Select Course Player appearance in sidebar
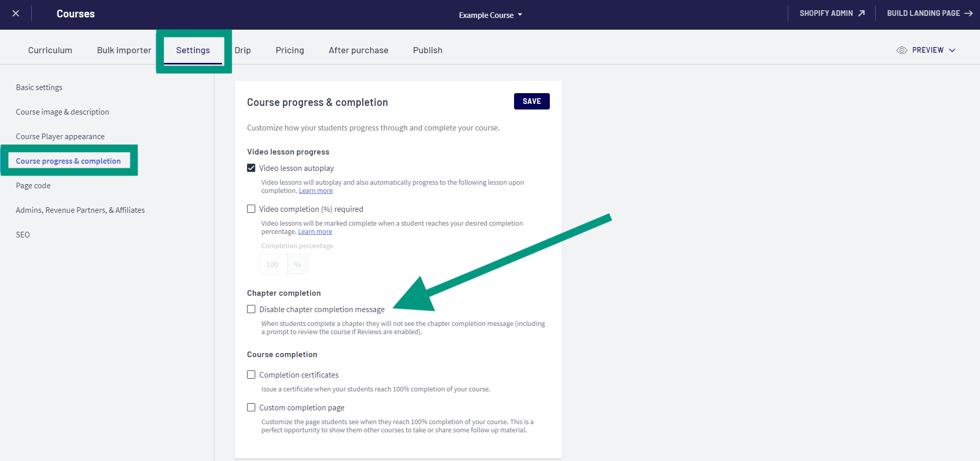Image resolution: width=980 pixels, height=461 pixels. point(60,137)
